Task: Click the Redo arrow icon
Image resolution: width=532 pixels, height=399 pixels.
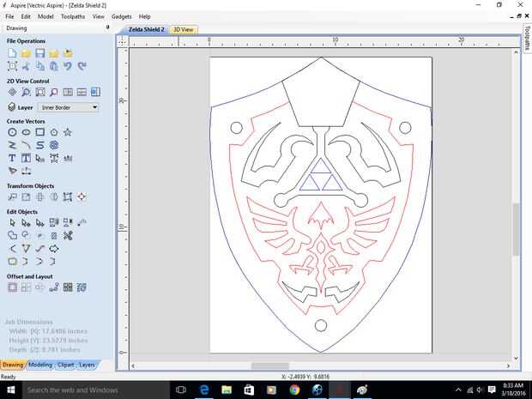Action: [x=82, y=66]
